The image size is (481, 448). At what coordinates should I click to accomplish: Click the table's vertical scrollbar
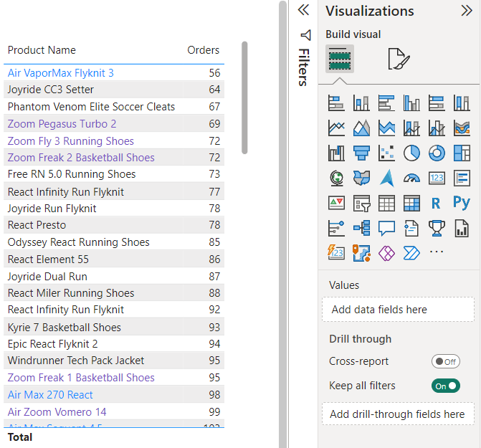pos(244,97)
